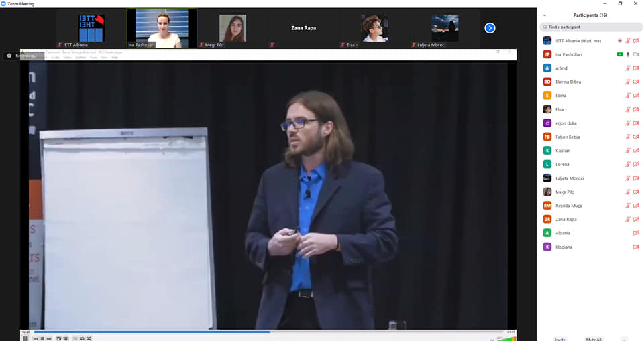
Task: Pause the VLC video playback
Action: [x=25, y=338]
